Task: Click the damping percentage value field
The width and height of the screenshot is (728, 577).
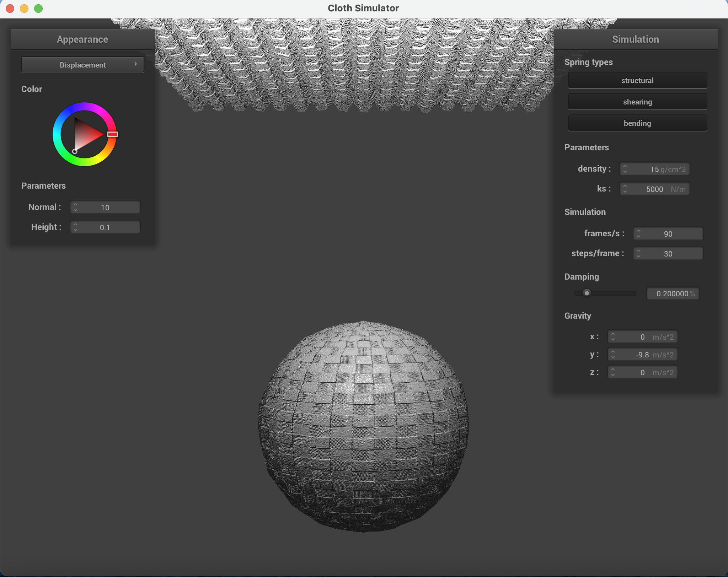Action: click(x=673, y=294)
